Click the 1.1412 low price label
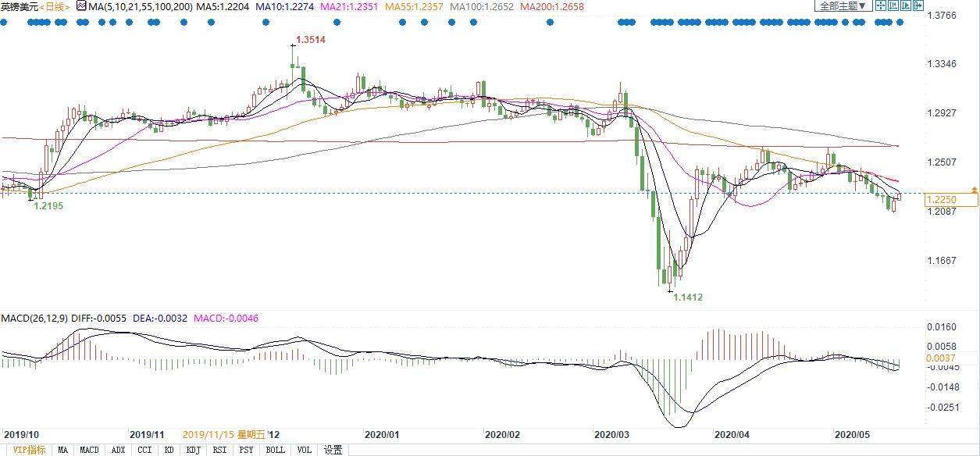980x456 pixels. pyautogui.click(x=688, y=297)
